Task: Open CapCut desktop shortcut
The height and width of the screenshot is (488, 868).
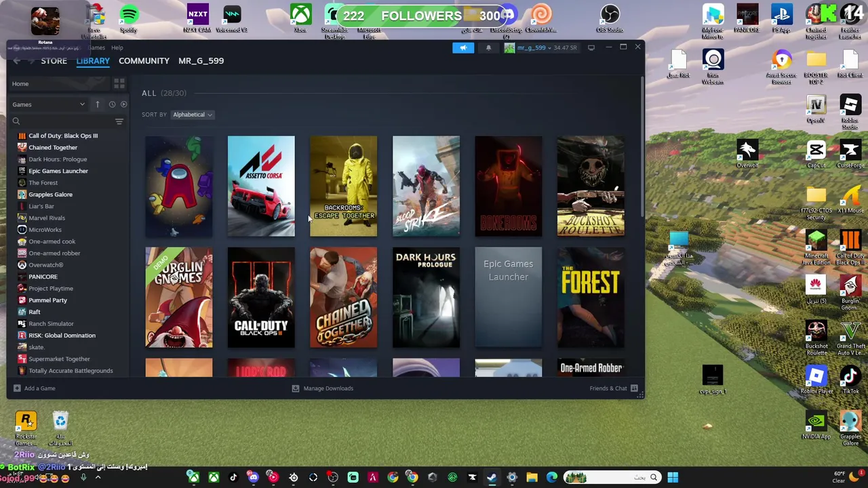Action: (x=816, y=154)
